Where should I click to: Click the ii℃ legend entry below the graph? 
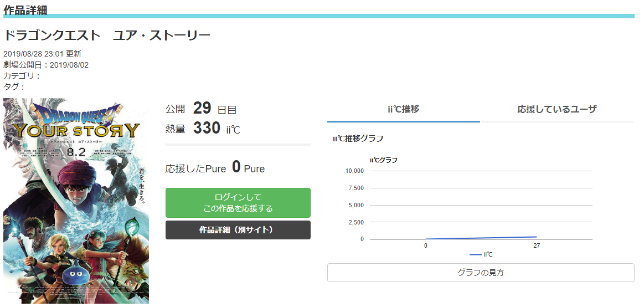tap(481, 255)
